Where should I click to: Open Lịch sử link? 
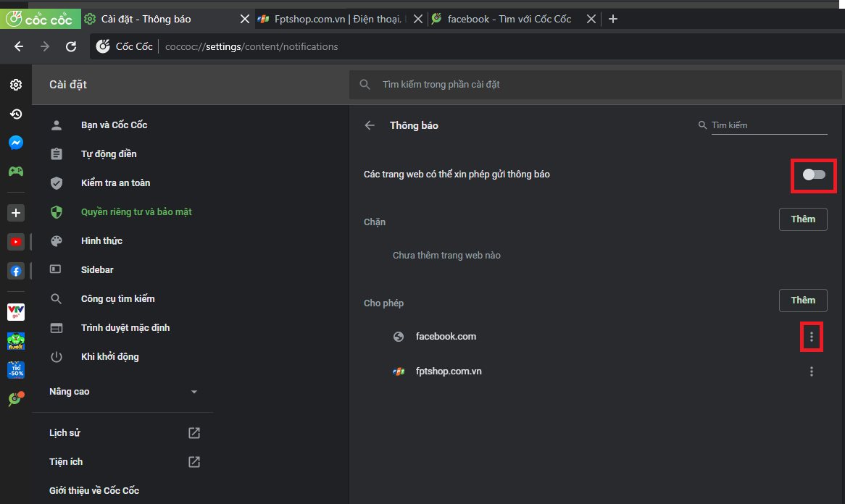coord(64,433)
